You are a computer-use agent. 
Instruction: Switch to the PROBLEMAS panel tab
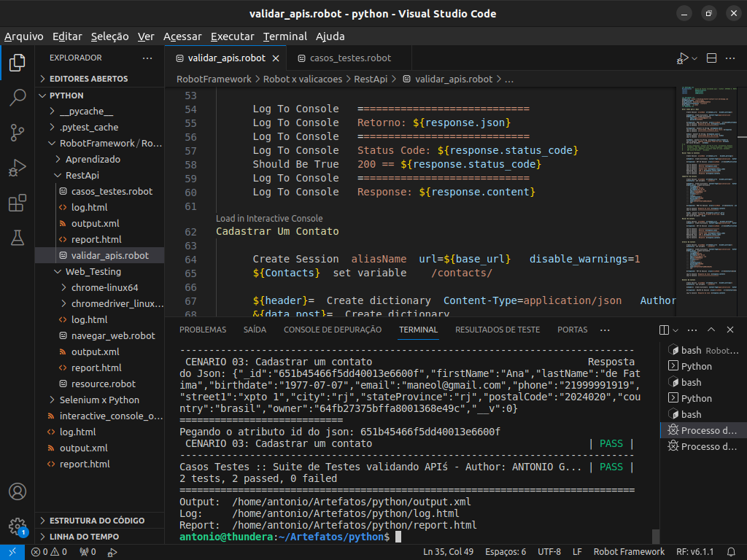[203, 330]
